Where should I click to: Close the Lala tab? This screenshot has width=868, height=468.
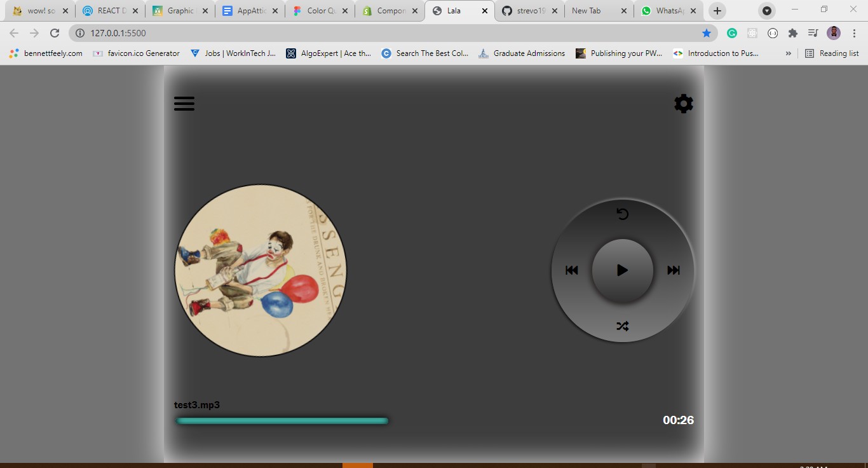484,11
